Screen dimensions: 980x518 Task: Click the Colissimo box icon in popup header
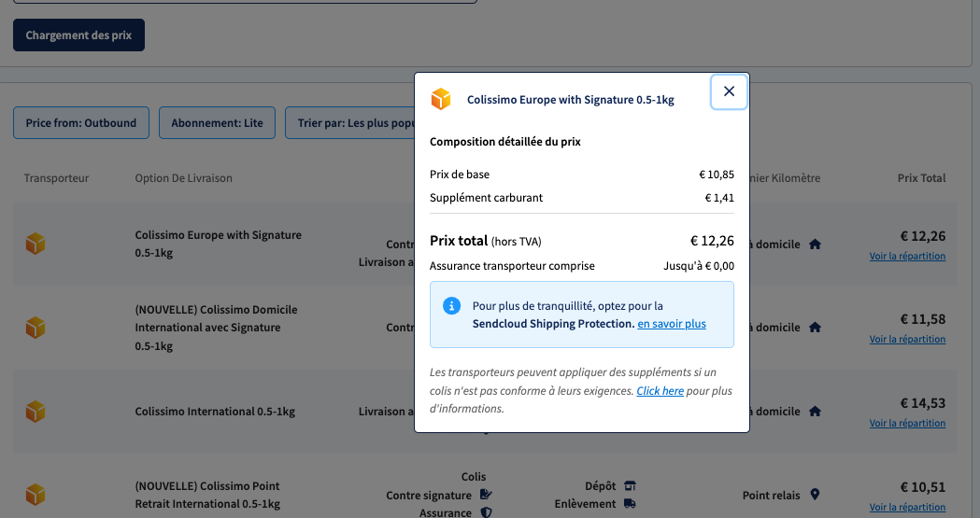coord(441,99)
